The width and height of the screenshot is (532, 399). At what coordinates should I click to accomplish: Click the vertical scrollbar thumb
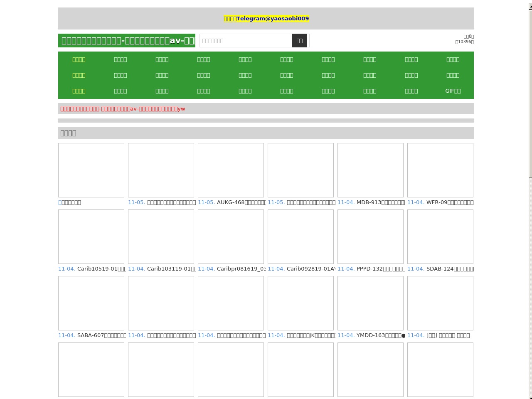coord(530,94)
